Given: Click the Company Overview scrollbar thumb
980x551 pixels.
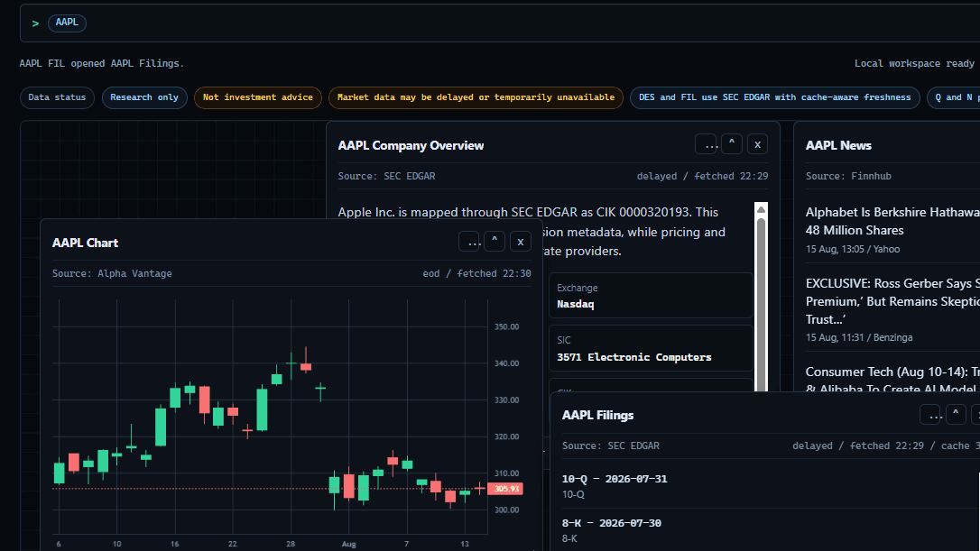Looking at the screenshot, I should click(x=761, y=303).
